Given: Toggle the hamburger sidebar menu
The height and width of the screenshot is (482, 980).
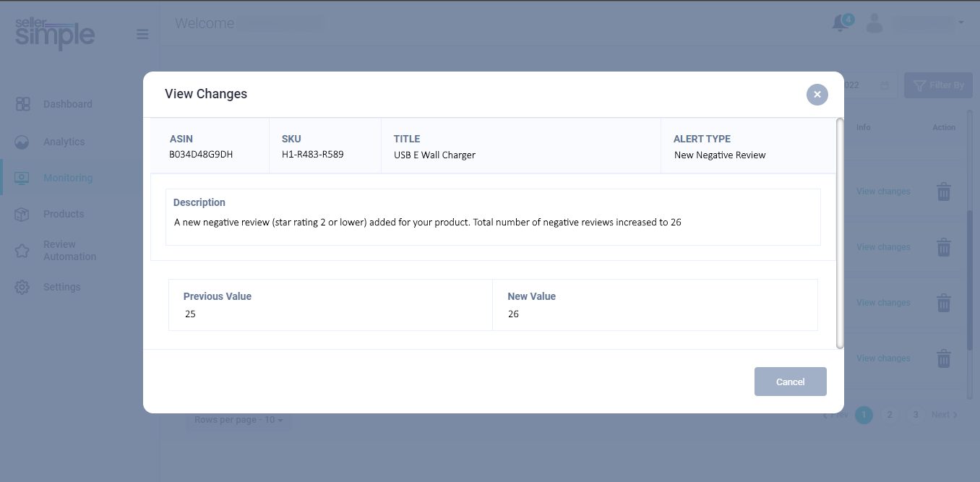Looking at the screenshot, I should pos(142,34).
